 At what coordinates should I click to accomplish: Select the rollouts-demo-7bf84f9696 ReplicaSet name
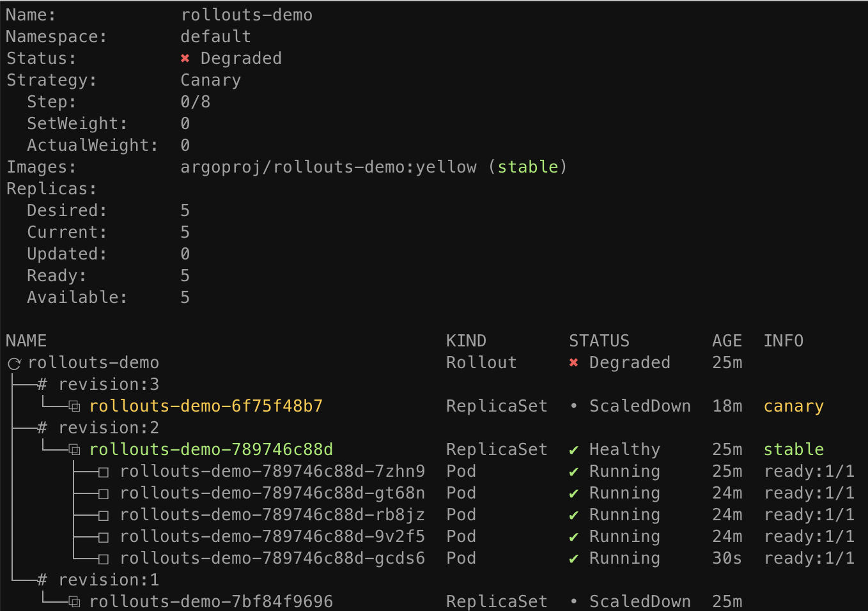click(211, 601)
